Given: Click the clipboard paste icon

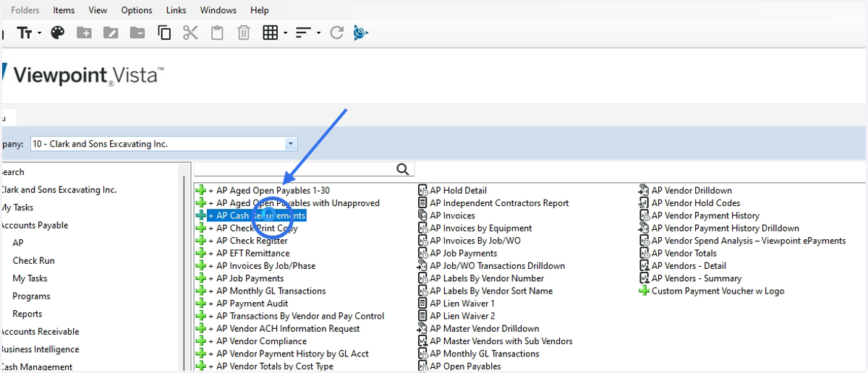Looking at the screenshot, I should pos(217,33).
